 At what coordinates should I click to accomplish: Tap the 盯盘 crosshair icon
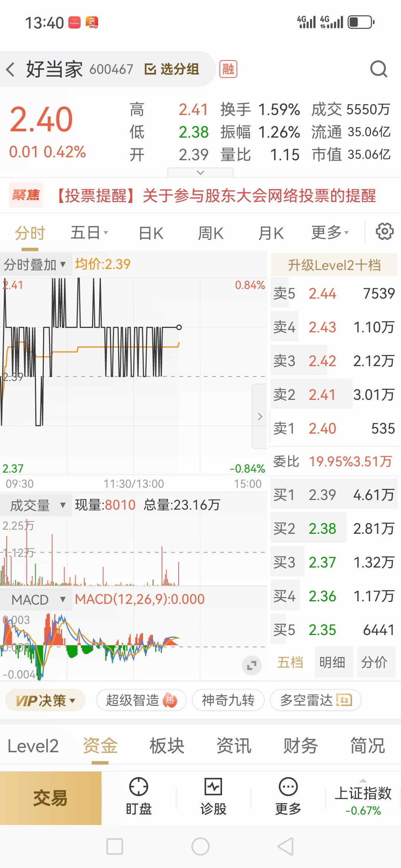(x=138, y=786)
